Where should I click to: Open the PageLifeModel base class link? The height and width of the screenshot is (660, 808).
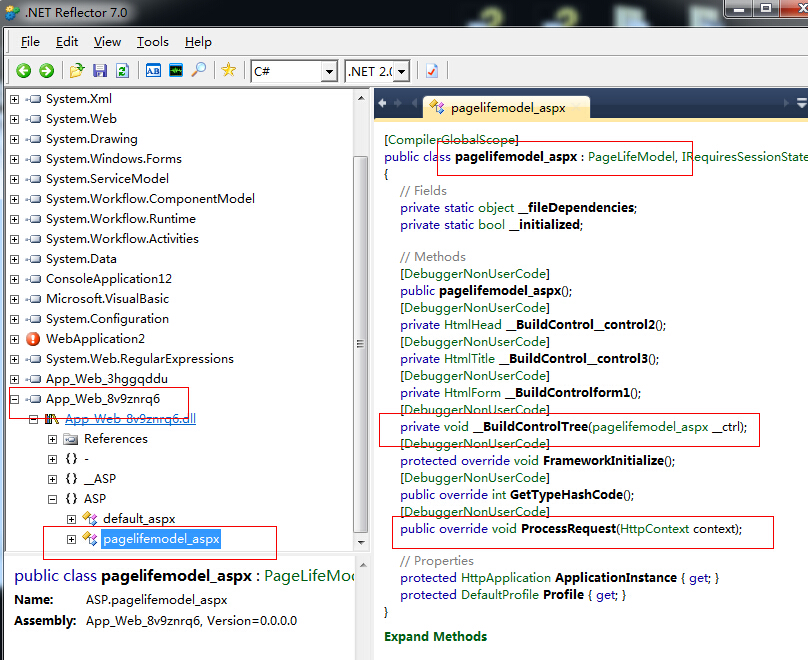631,157
